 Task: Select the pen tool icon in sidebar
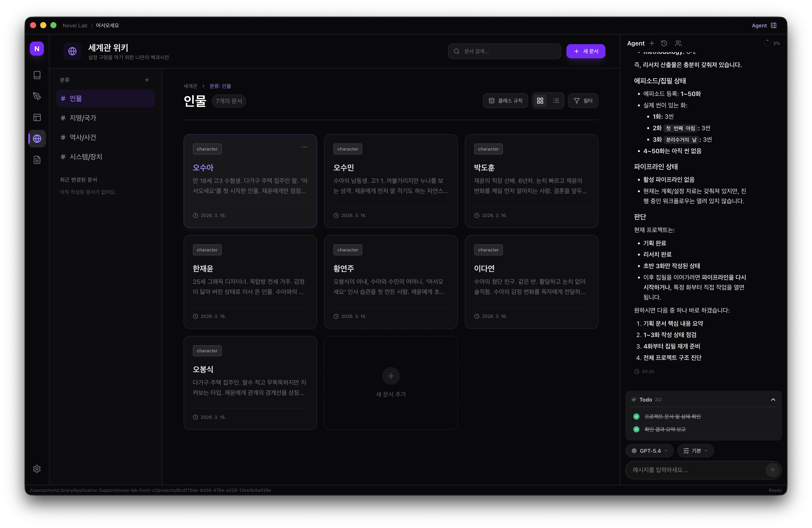pos(37,96)
